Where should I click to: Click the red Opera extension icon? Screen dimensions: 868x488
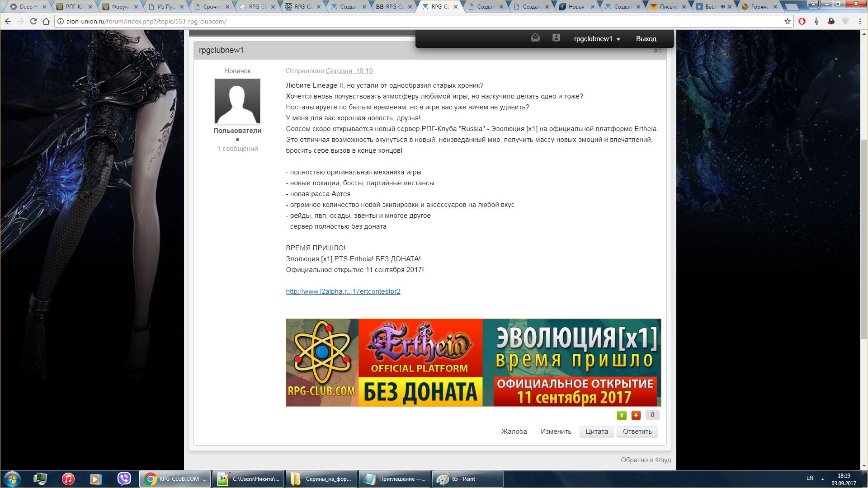coord(802,21)
